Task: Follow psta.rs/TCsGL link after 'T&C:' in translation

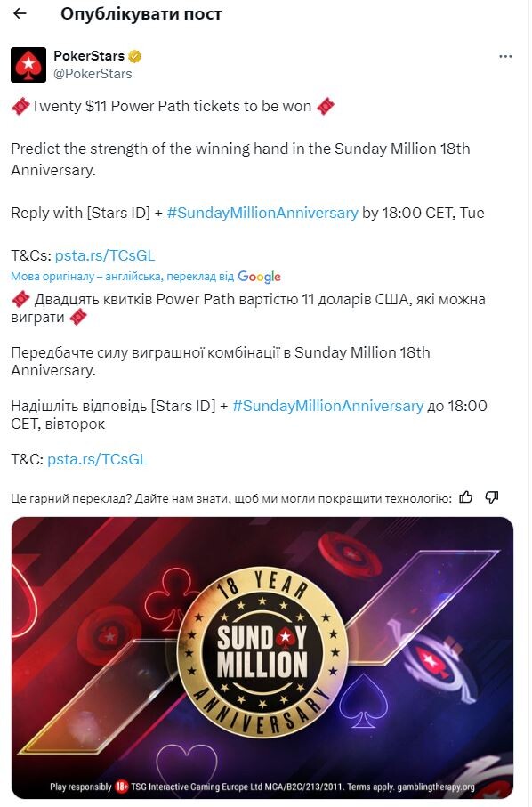Action: pyautogui.click(x=97, y=459)
